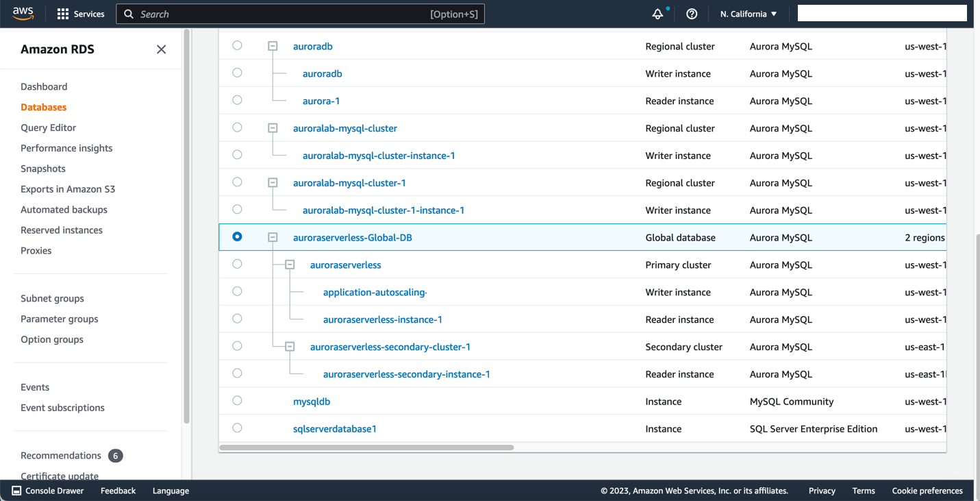Open the notifications bell
The image size is (980, 501).
657,14
